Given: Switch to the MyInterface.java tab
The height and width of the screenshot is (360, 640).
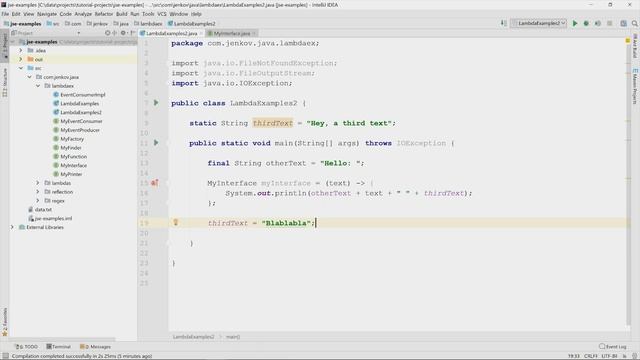Looking at the screenshot, I should [232, 33].
